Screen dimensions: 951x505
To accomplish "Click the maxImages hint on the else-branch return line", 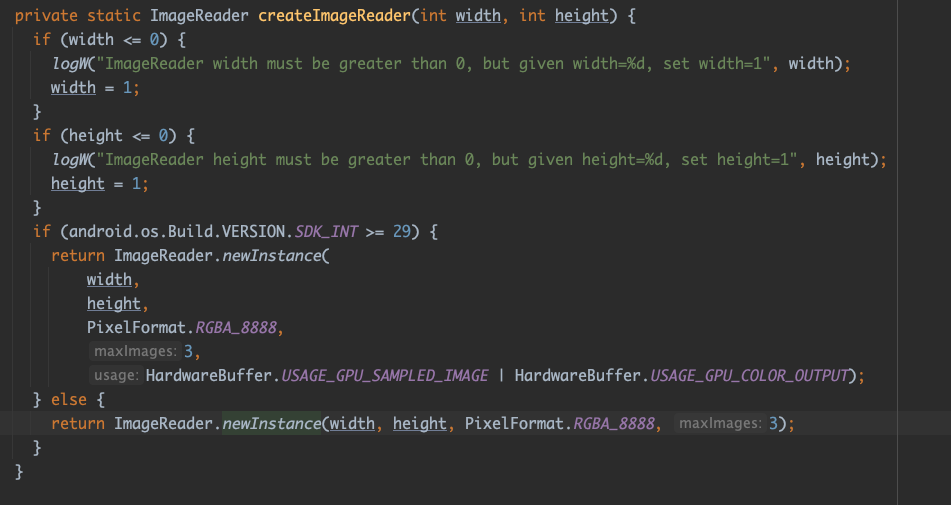I will 720,423.
